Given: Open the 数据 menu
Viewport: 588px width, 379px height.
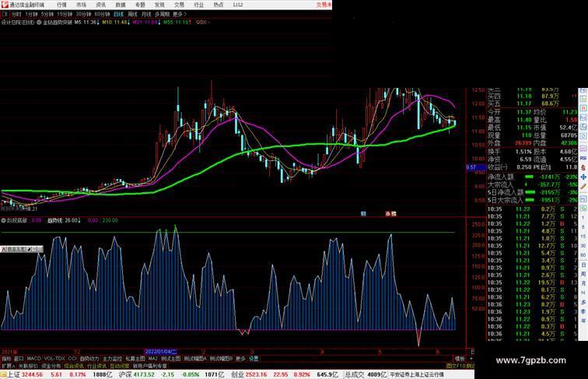Looking at the screenshot, I should (121, 5).
